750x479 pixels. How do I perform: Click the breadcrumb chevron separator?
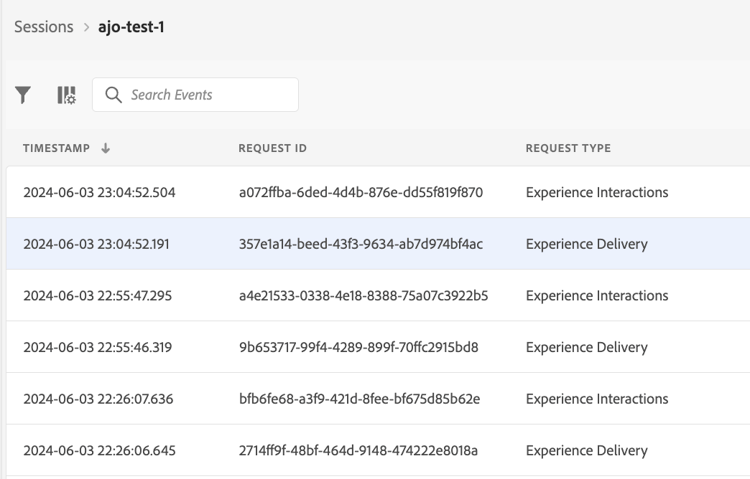click(x=86, y=27)
